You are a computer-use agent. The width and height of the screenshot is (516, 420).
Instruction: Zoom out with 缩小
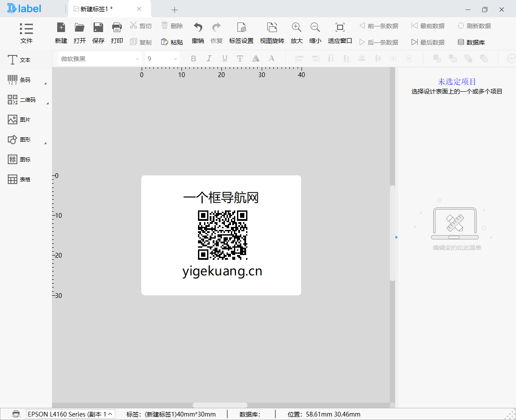point(315,33)
